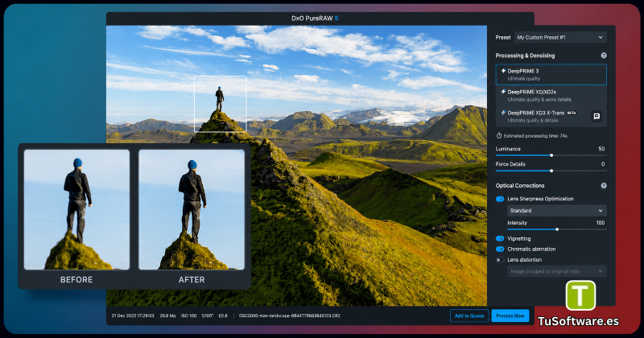Click the DxO PureRAW 5 title
The width and height of the screenshot is (644, 338).
(315, 19)
